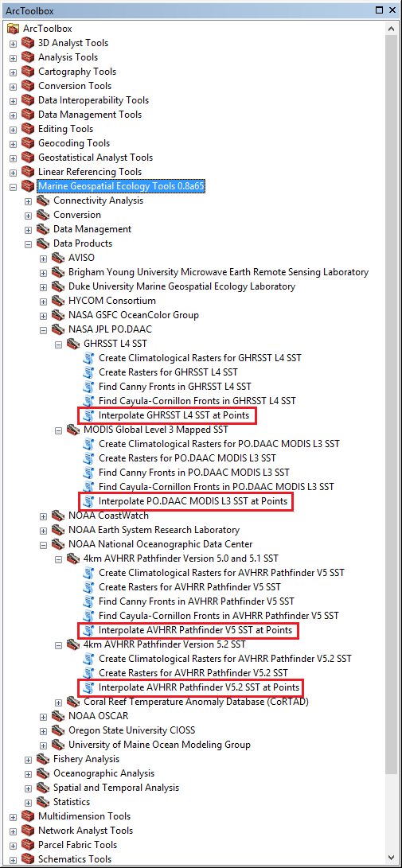Click the AVISO toolset icon
This screenshot has height=868, width=402.
(x=58, y=258)
